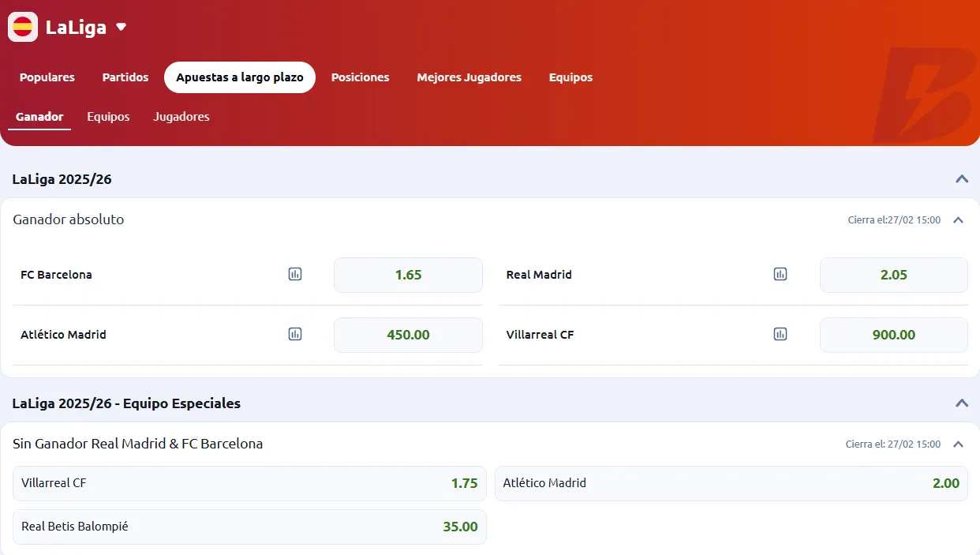Add Real Betis Balompié at 35.00

coord(249,527)
